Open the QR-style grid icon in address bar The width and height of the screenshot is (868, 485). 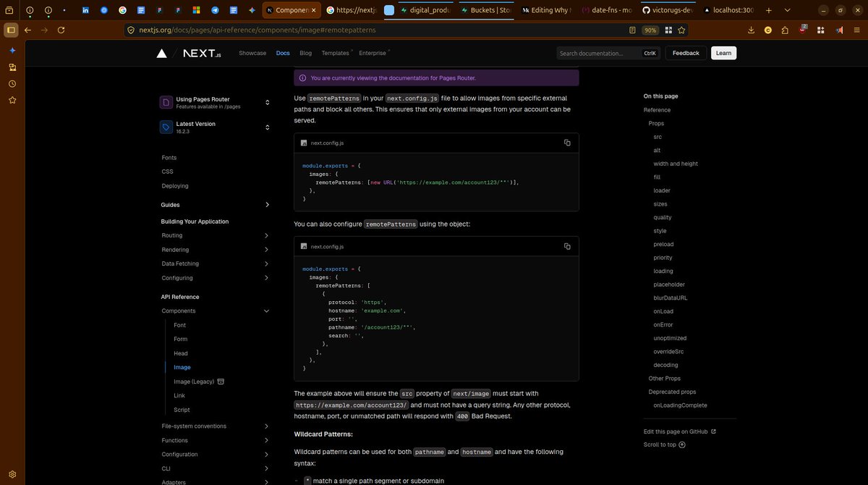pyautogui.click(x=668, y=30)
